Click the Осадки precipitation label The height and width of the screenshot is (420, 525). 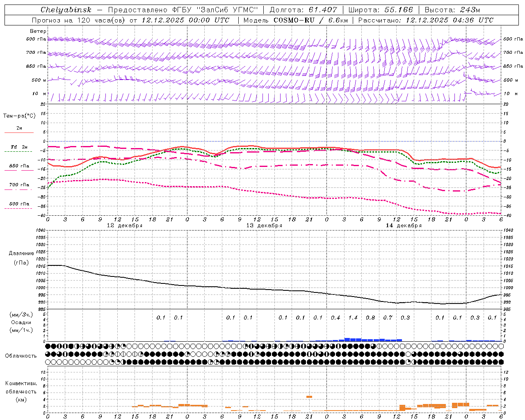[x=21, y=322]
